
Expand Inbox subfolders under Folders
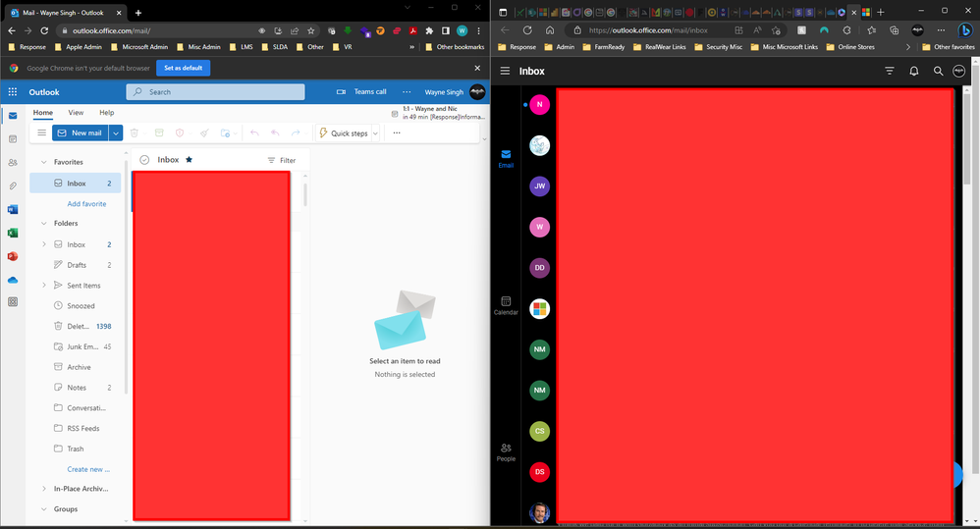point(44,244)
